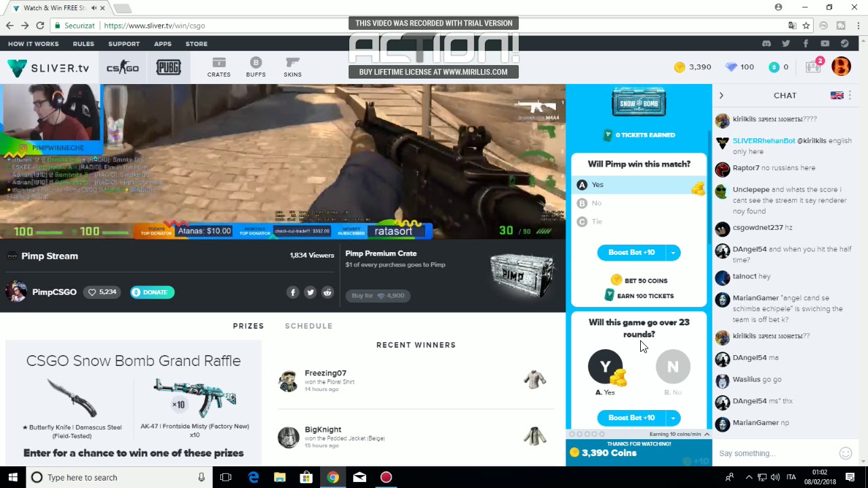868x488 pixels.
Task: Change chat language flag
Action: [837, 96]
